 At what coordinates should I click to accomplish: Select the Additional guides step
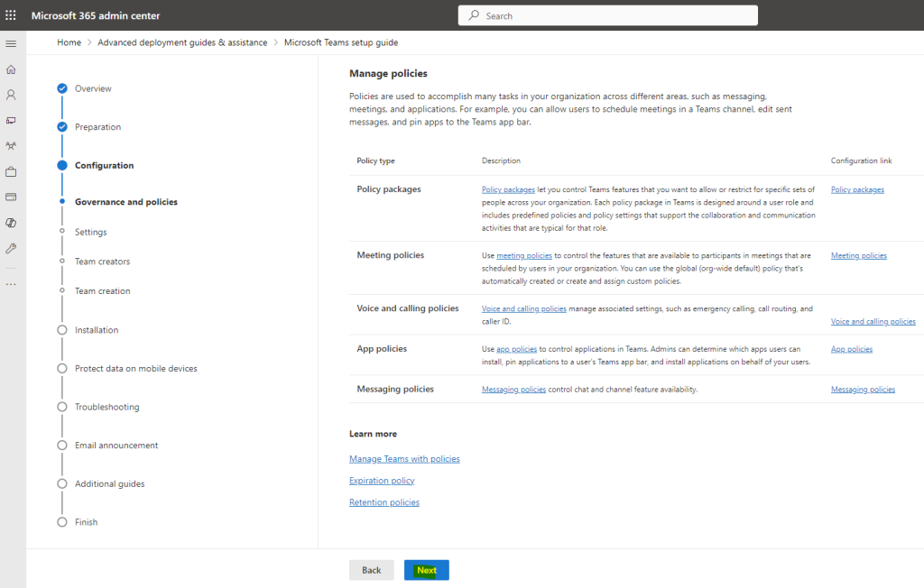[109, 483]
